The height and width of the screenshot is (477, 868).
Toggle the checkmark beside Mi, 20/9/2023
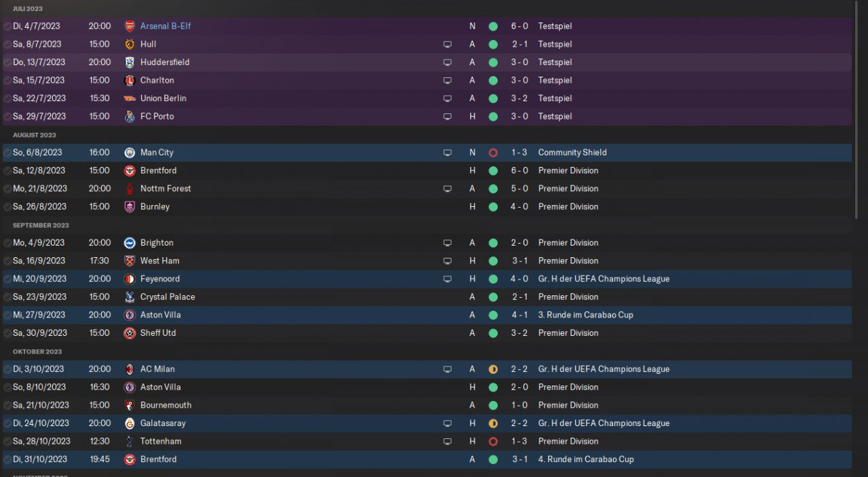(7, 279)
